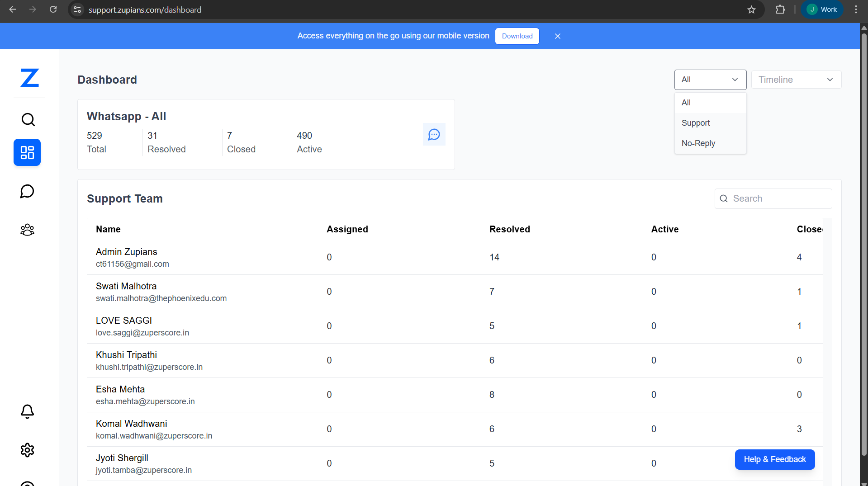Image resolution: width=868 pixels, height=486 pixels.
Task: Dismiss the mobile version banner
Action: click(x=557, y=36)
